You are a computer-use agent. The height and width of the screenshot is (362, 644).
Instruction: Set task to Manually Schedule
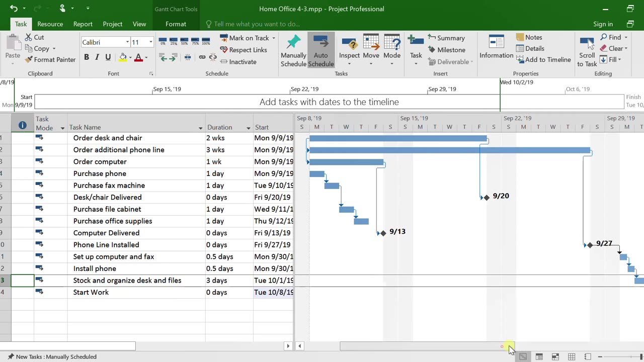293,51
